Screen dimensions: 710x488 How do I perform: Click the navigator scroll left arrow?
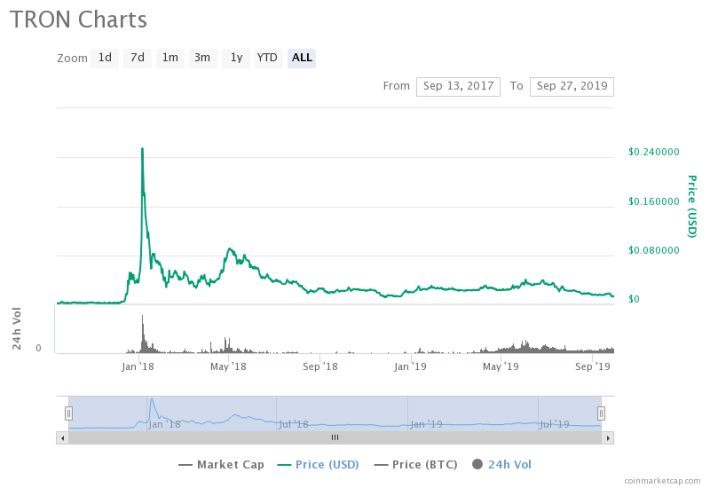[x=62, y=438]
